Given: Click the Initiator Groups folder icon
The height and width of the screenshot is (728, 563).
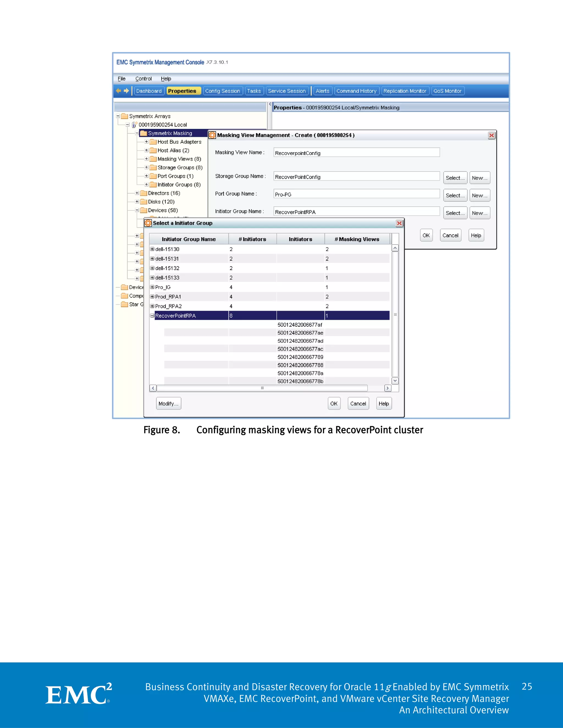Looking at the screenshot, I should [153, 185].
